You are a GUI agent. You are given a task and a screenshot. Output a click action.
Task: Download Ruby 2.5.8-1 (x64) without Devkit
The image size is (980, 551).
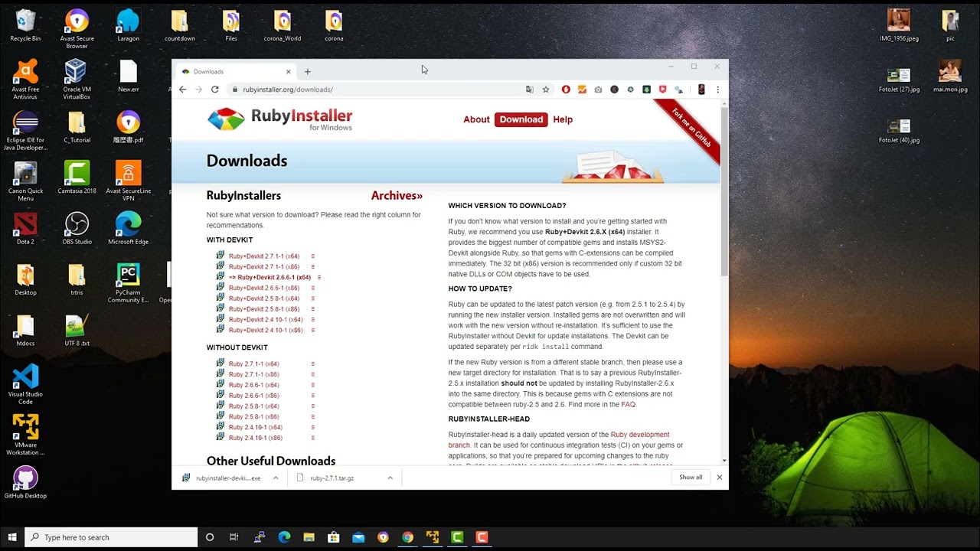pyautogui.click(x=253, y=406)
